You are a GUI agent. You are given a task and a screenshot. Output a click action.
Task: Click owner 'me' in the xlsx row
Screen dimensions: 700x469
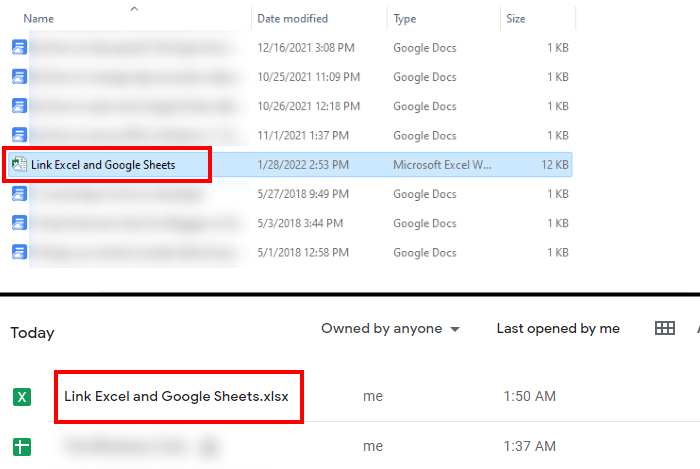pos(373,396)
